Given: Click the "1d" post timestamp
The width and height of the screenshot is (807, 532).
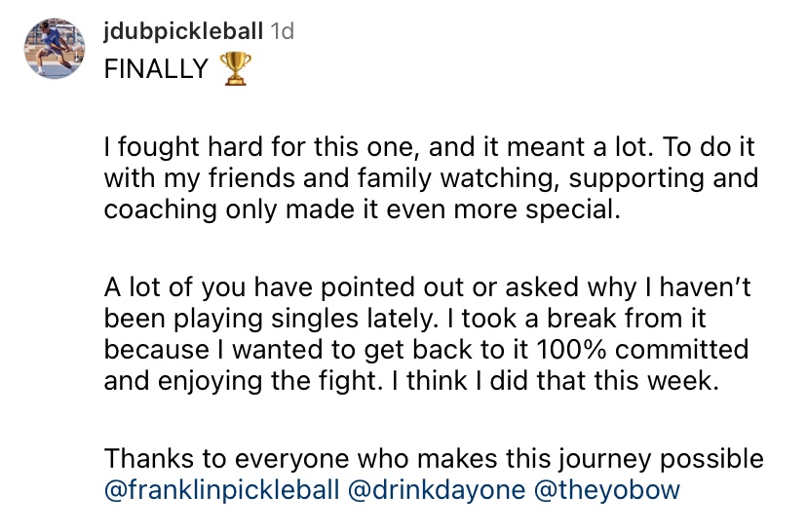Looking at the screenshot, I should (x=282, y=31).
